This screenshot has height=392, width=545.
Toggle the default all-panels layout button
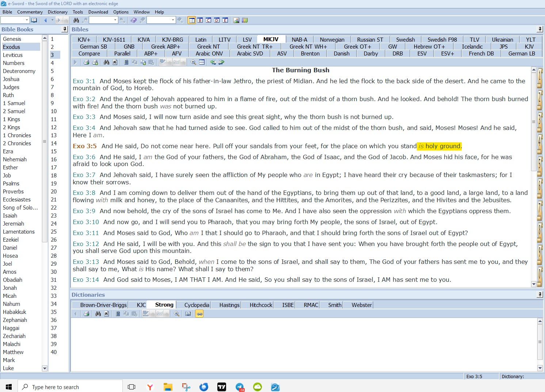click(x=191, y=20)
